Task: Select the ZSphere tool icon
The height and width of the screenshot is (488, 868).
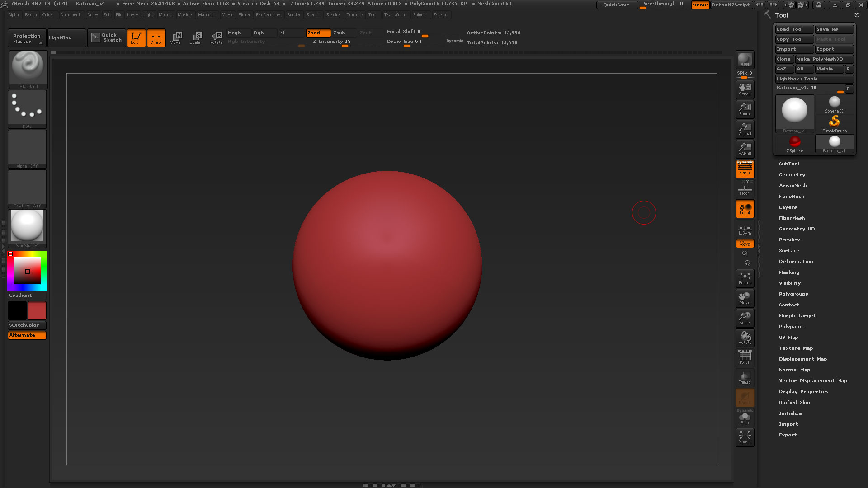Action: tap(795, 145)
